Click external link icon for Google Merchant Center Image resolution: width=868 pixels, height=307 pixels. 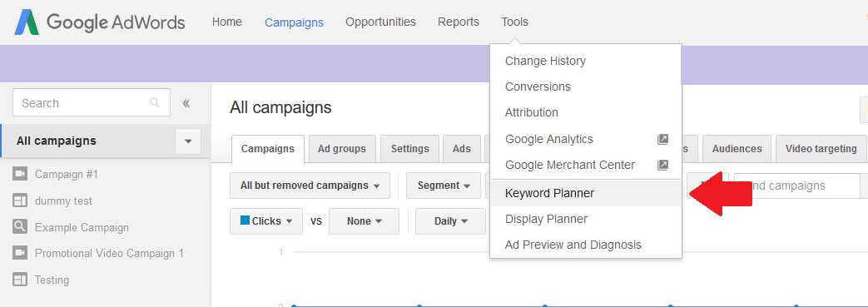pos(662,165)
